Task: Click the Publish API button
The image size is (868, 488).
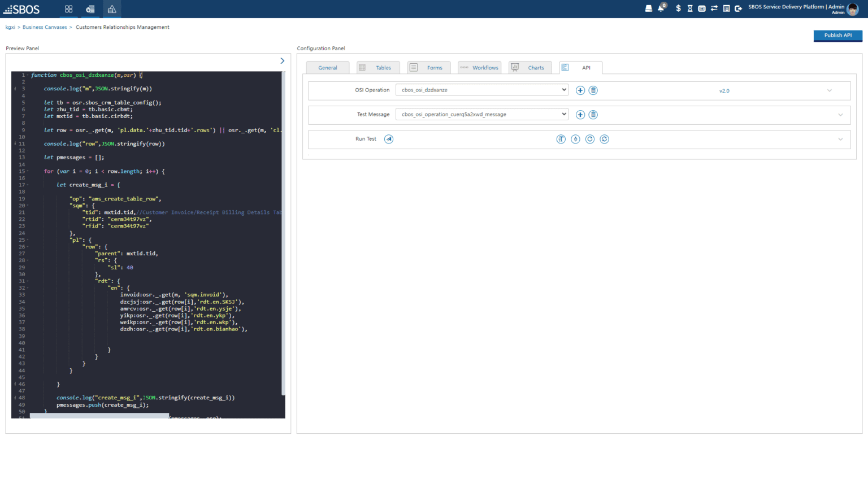Action: pyautogui.click(x=837, y=36)
